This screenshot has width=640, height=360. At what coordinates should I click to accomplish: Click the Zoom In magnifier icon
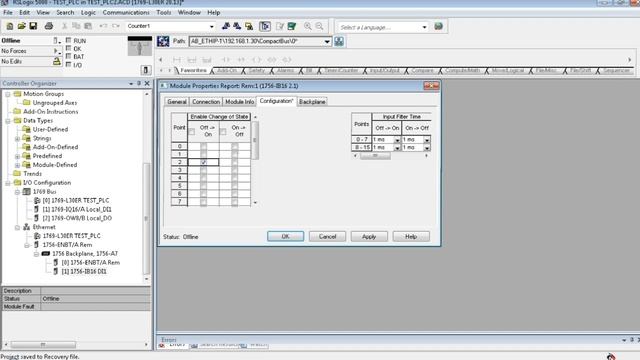click(x=307, y=26)
